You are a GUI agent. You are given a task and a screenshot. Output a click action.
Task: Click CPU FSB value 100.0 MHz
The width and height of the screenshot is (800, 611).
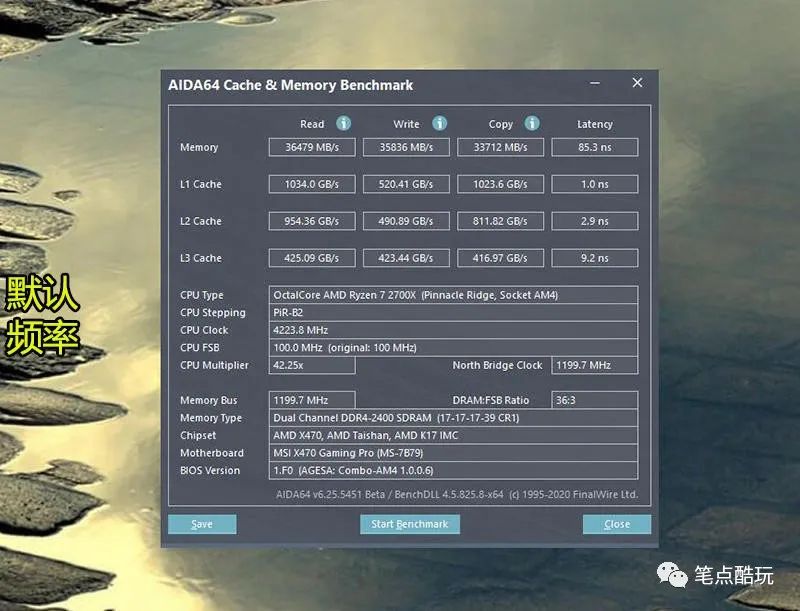453,348
